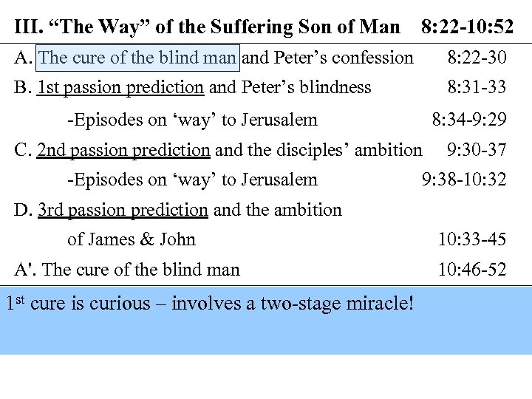The height and width of the screenshot is (399, 532).
Task: Click the verse reference 10:33-45
Action: (471, 239)
